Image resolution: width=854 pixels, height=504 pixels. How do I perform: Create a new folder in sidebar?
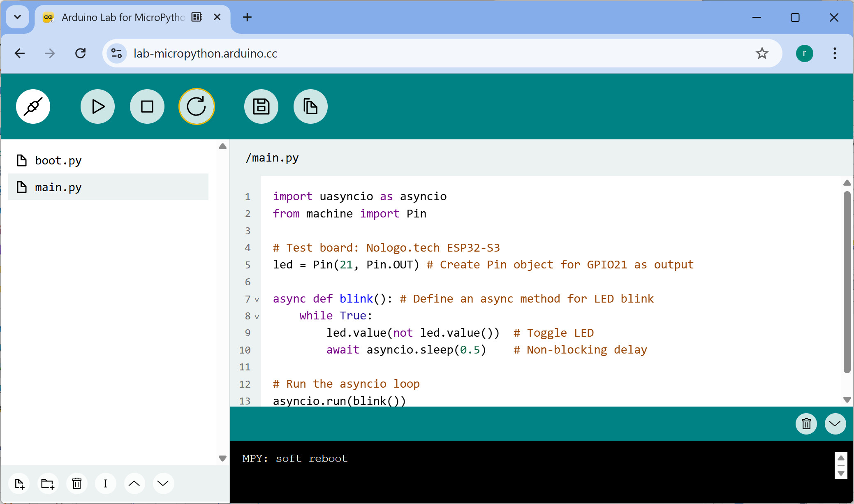48,483
